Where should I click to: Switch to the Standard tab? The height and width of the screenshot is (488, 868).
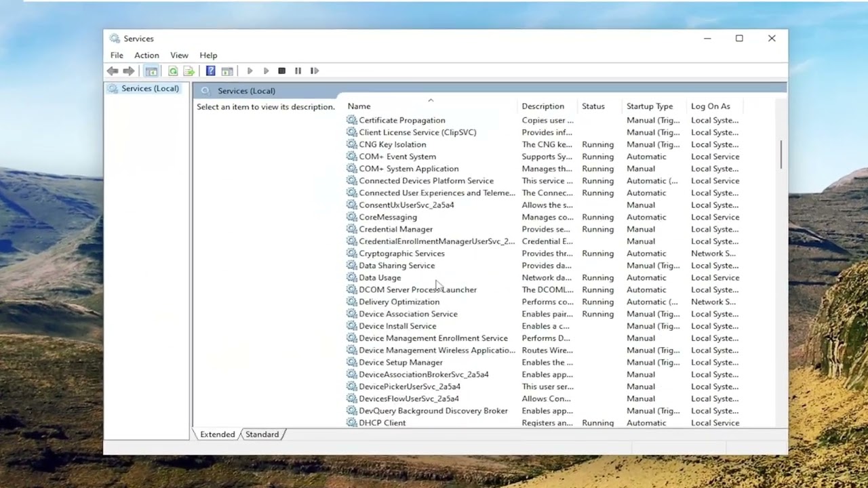(262, 434)
